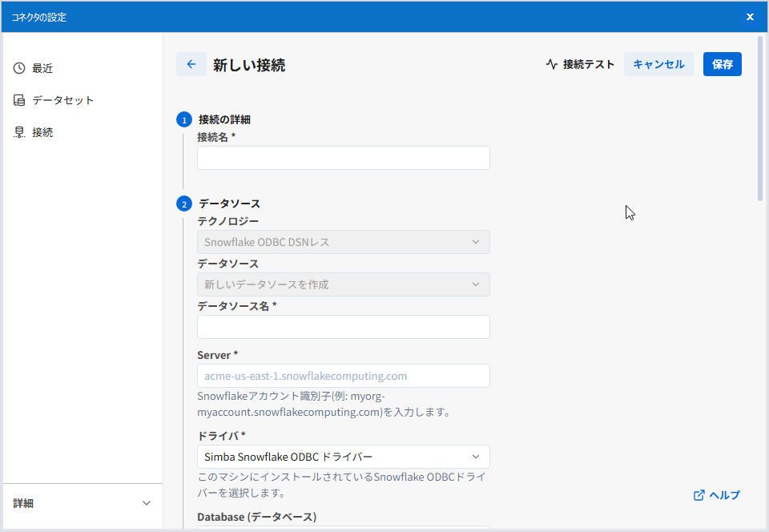This screenshot has width=769, height=532.
Task: Focus the Server input field
Action: click(x=344, y=376)
